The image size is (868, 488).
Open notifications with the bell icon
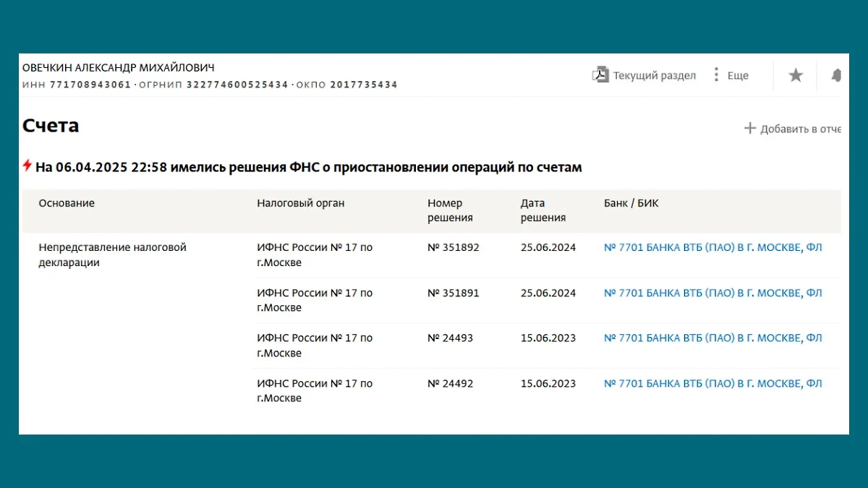(x=836, y=74)
